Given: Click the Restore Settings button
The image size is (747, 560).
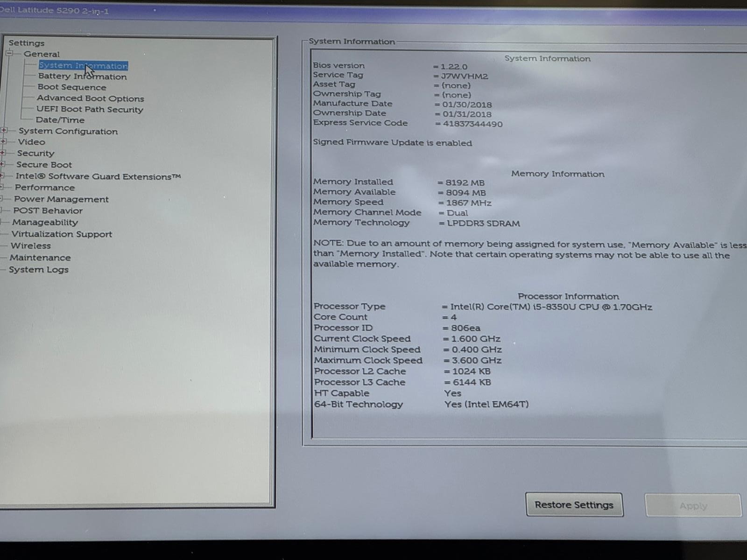Looking at the screenshot, I should (574, 505).
